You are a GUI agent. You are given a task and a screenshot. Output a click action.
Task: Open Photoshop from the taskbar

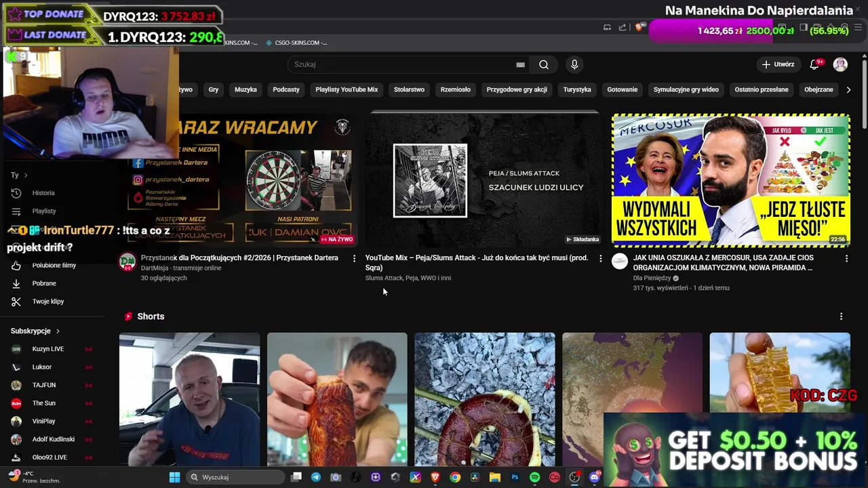(515, 477)
